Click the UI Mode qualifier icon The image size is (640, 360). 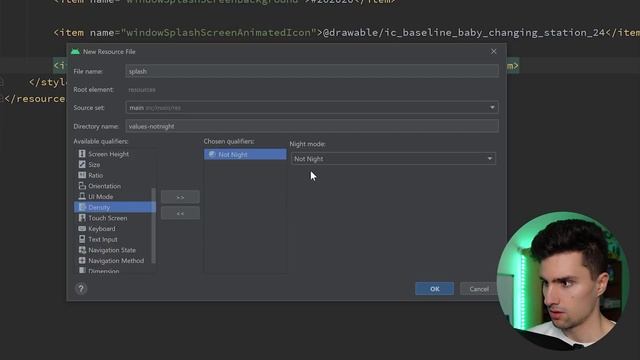[x=82, y=196]
